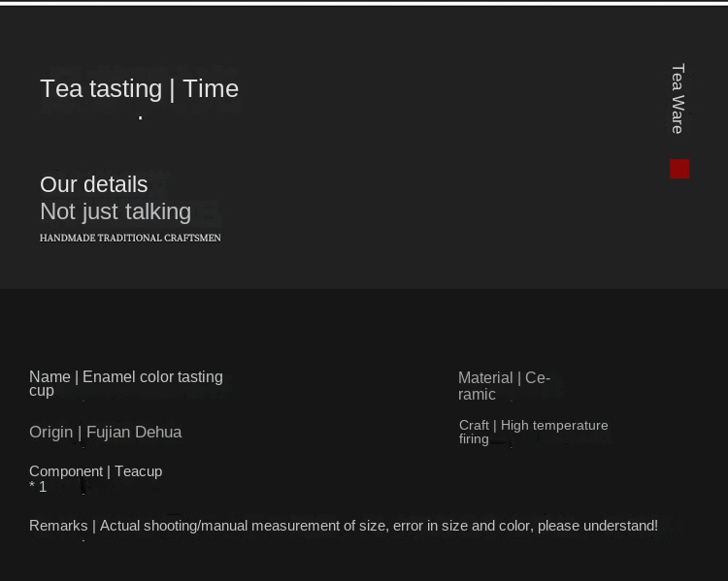Screen dimensions: 728x581
Task: Click the "Teacup" component value
Action: (x=139, y=471)
